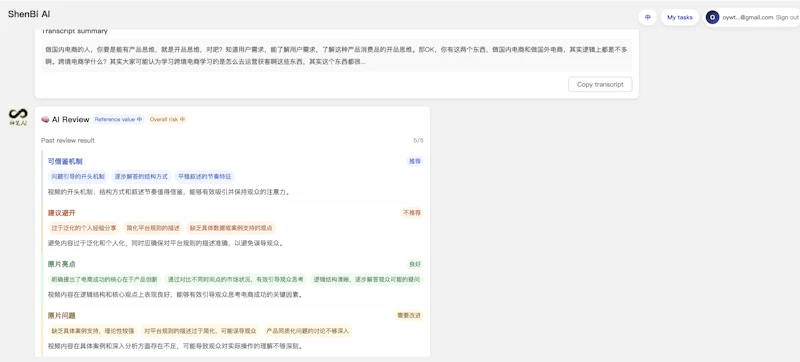Click the 原片亮点 section title
The image size is (800, 362).
coord(62,264)
